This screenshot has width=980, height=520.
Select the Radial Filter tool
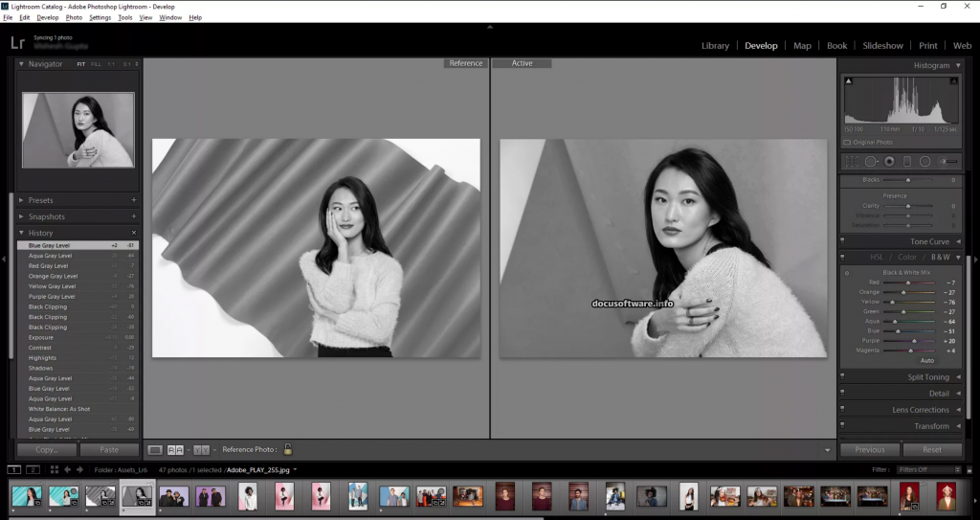point(926,162)
